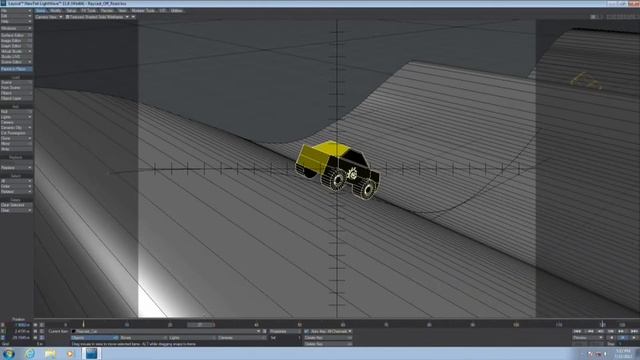Open Windows Explorer folder icon

tap(50, 353)
